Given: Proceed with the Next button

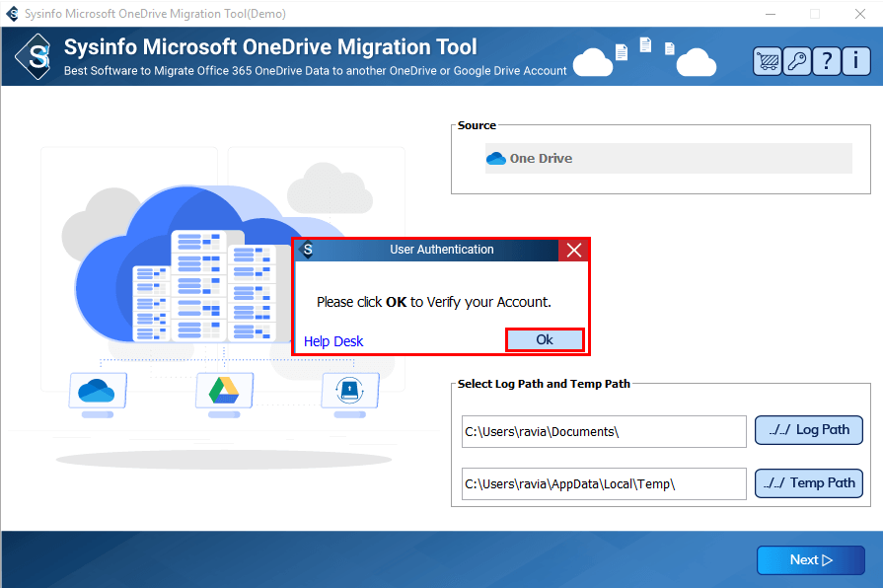Looking at the screenshot, I should point(810,559).
